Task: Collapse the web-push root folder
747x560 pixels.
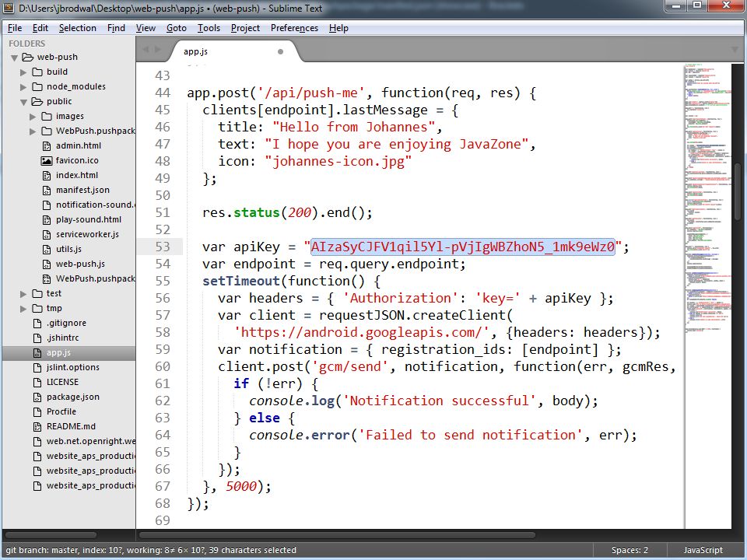Action: coord(14,58)
